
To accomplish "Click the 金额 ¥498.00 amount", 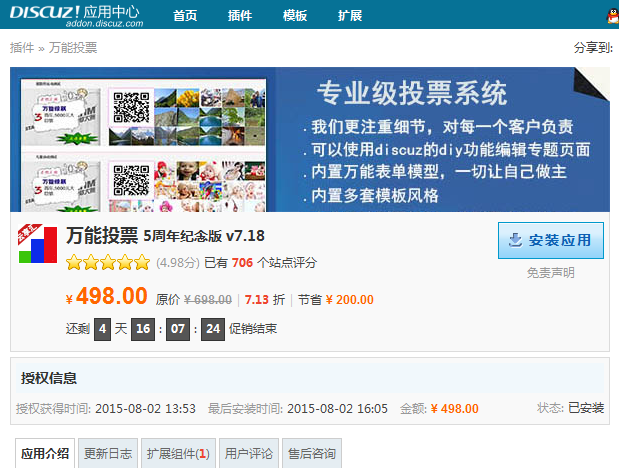I will [454, 408].
